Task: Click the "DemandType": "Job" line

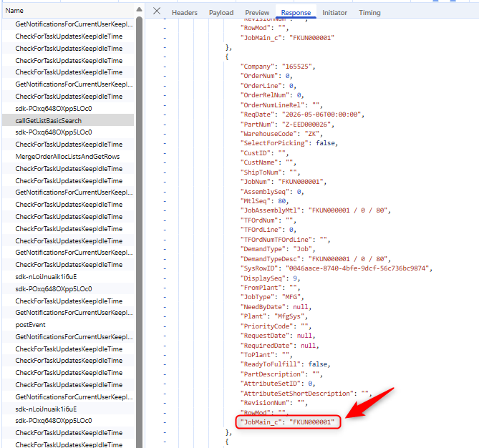Action: tap(278, 249)
